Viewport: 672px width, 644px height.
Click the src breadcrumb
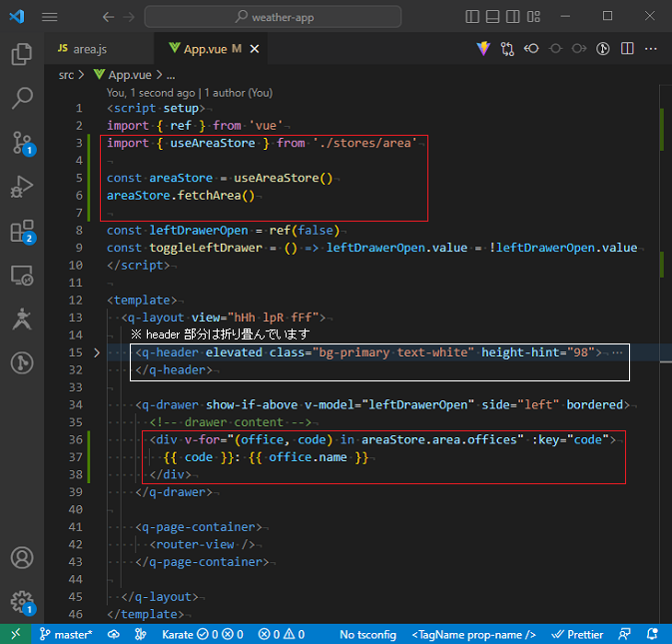pos(66,76)
